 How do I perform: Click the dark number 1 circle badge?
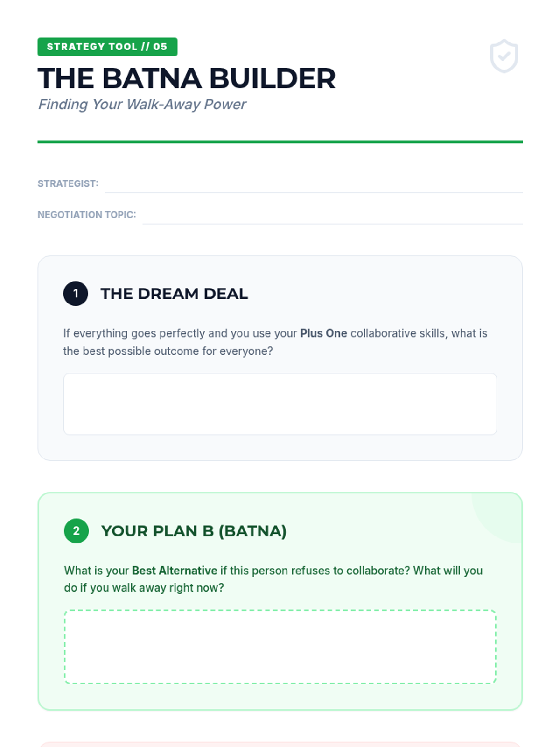(76, 294)
